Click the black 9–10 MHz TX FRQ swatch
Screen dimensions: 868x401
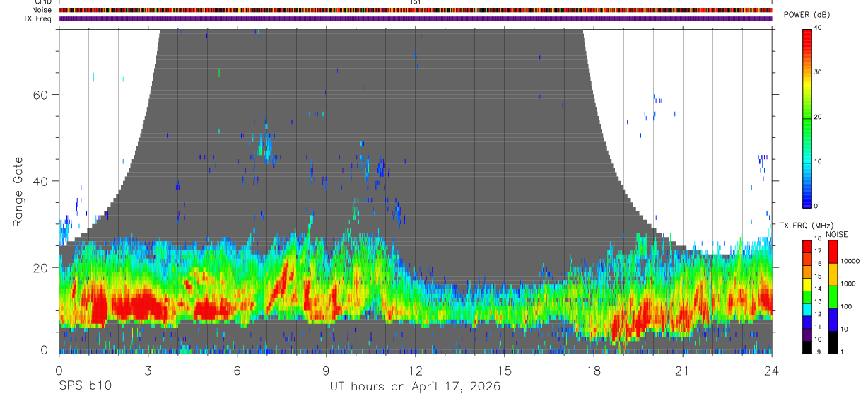807,347
